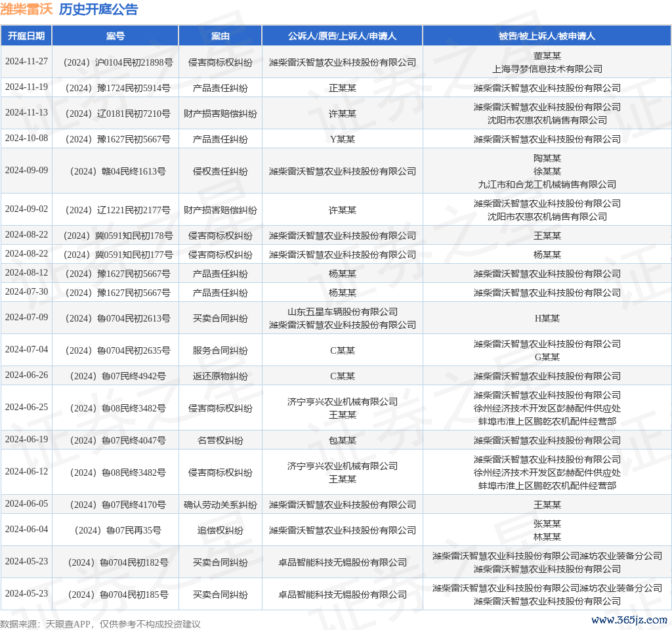
Task: Click the date cell 2024-11-13
Action: tap(26, 112)
